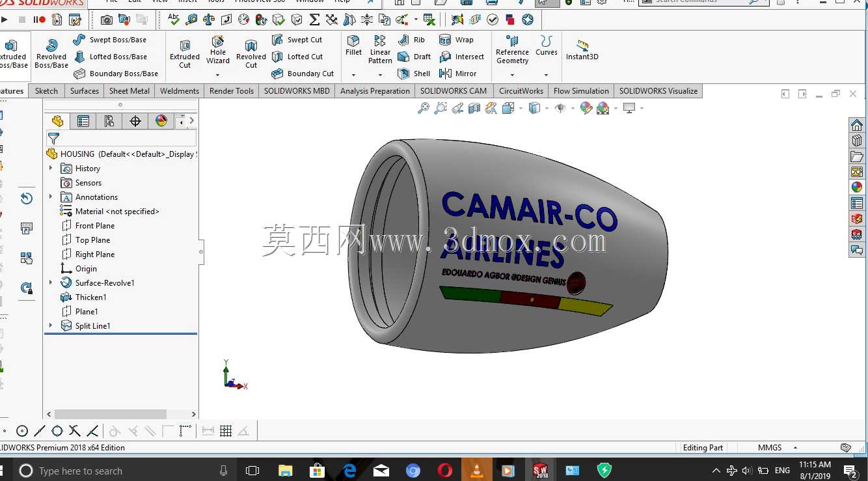Use the Intersect tool

[462, 57]
